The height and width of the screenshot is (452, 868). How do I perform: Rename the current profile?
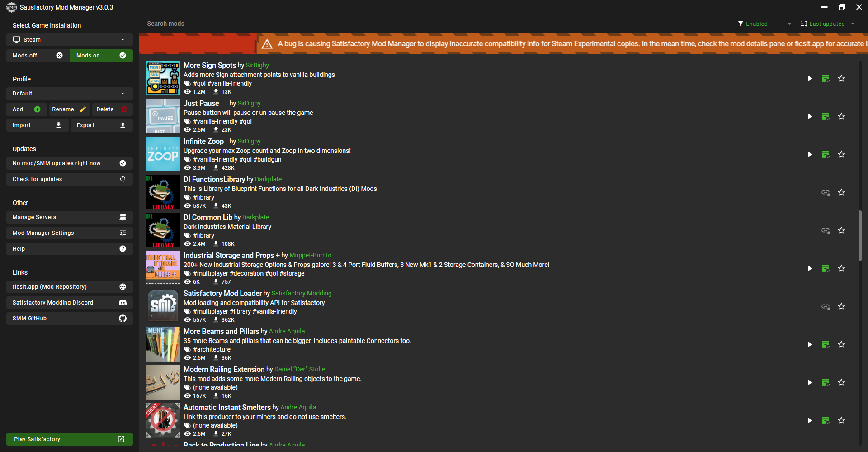point(69,109)
